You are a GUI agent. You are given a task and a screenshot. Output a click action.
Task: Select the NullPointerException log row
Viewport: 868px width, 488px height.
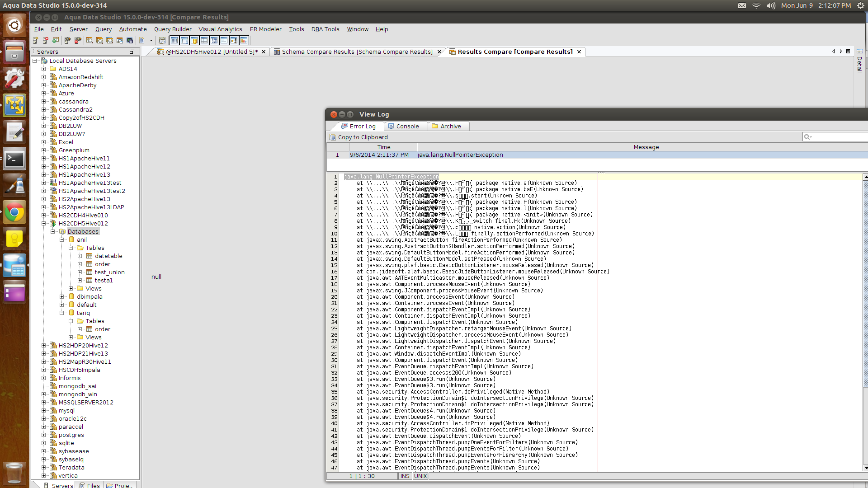tap(460, 155)
